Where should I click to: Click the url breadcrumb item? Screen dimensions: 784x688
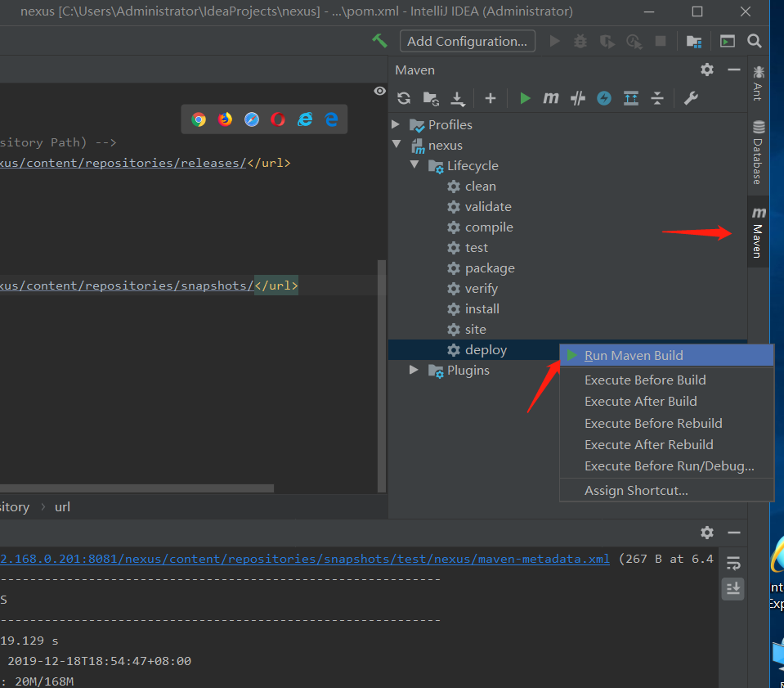tap(62, 507)
